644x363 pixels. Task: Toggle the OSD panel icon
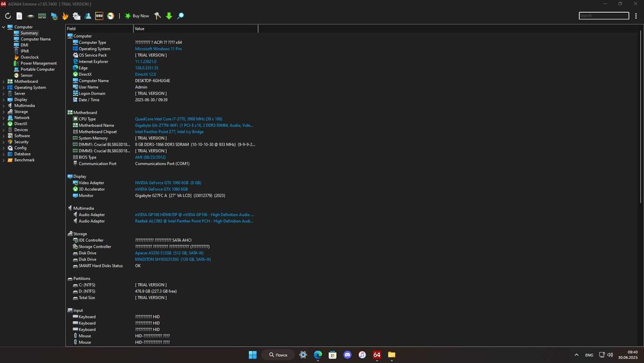99,16
